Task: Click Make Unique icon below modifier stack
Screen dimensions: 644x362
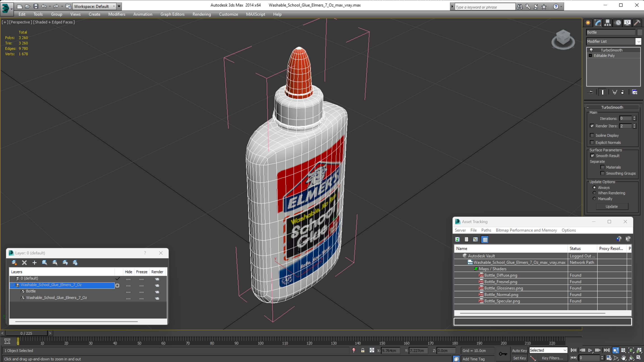Action: pos(614,92)
